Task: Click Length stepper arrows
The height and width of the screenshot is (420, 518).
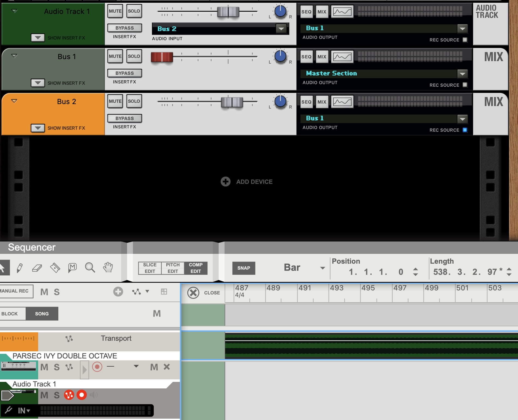Action: tap(509, 272)
